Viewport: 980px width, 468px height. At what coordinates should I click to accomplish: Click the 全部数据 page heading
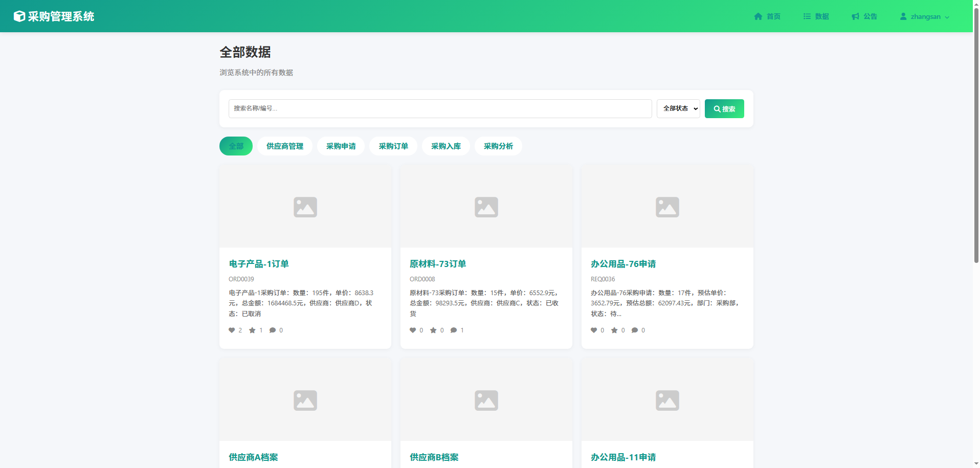pyautogui.click(x=245, y=52)
